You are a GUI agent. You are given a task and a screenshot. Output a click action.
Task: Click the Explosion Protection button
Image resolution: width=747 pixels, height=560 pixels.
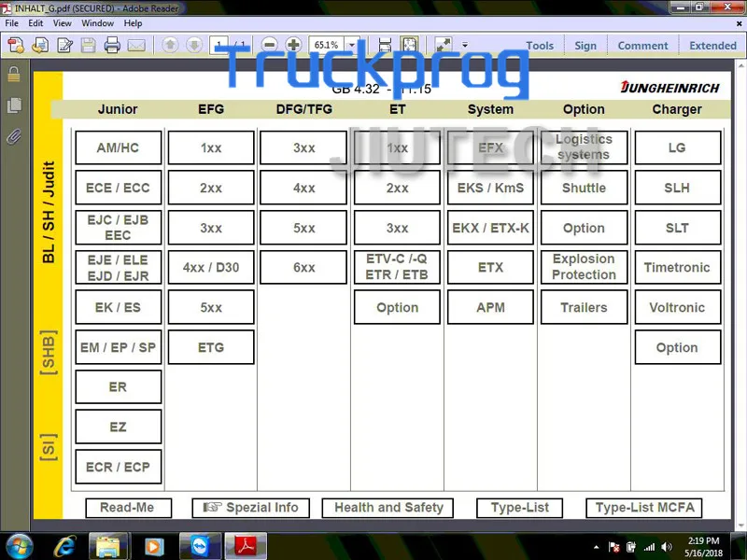coord(585,267)
